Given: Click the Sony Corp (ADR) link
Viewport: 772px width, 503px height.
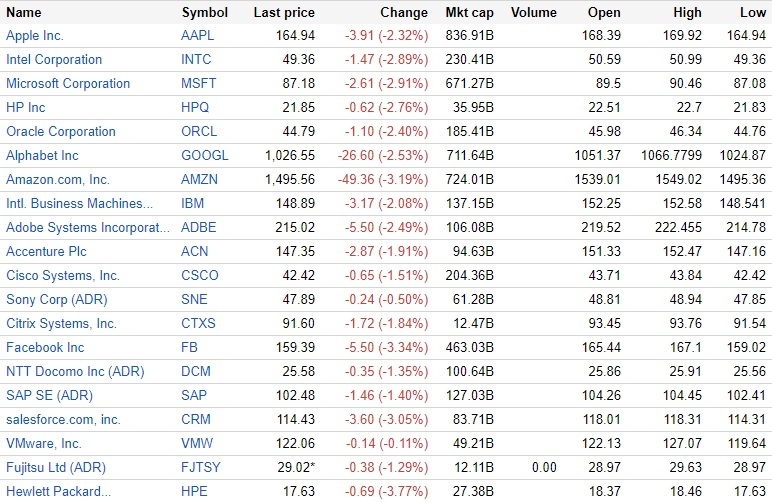Looking at the screenshot, I should pos(56,300).
